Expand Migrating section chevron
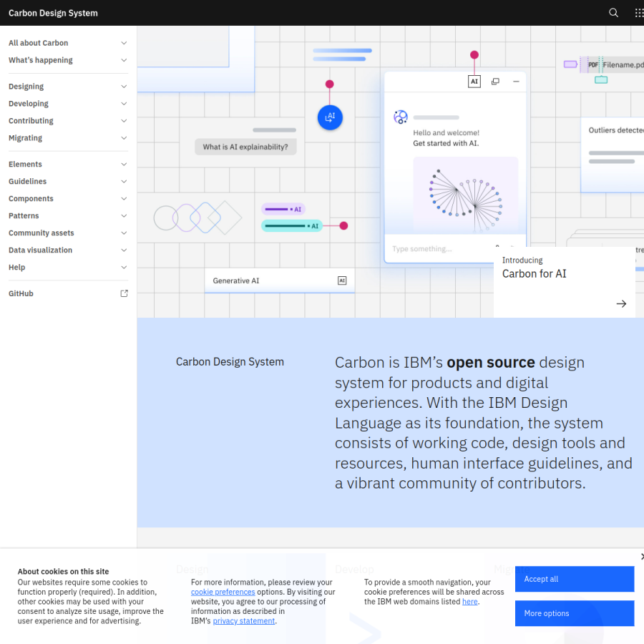 pyautogui.click(x=124, y=138)
